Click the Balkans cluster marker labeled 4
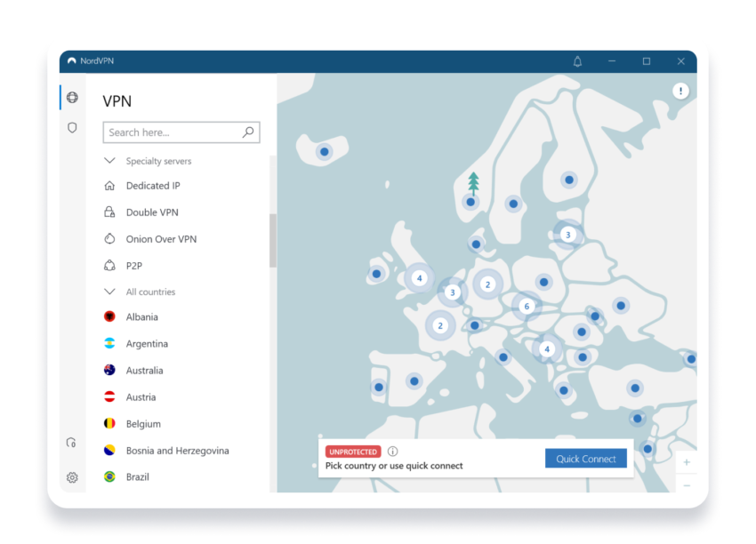Image resolution: width=756 pixels, height=544 pixels. [x=547, y=348]
